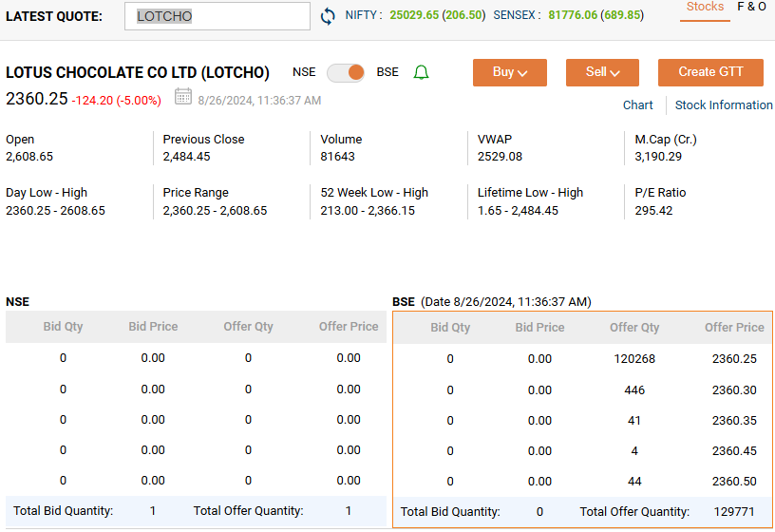Click the BSE Offer Qty column header
The height and width of the screenshot is (532, 775).
pos(634,328)
